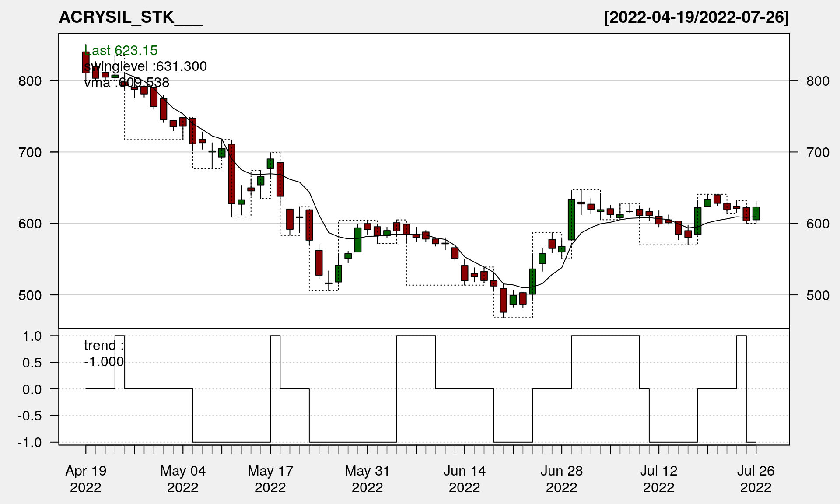Click the swinglevel 631.300 text
This screenshot has width=840, height=504.
[x=145, y=66]
